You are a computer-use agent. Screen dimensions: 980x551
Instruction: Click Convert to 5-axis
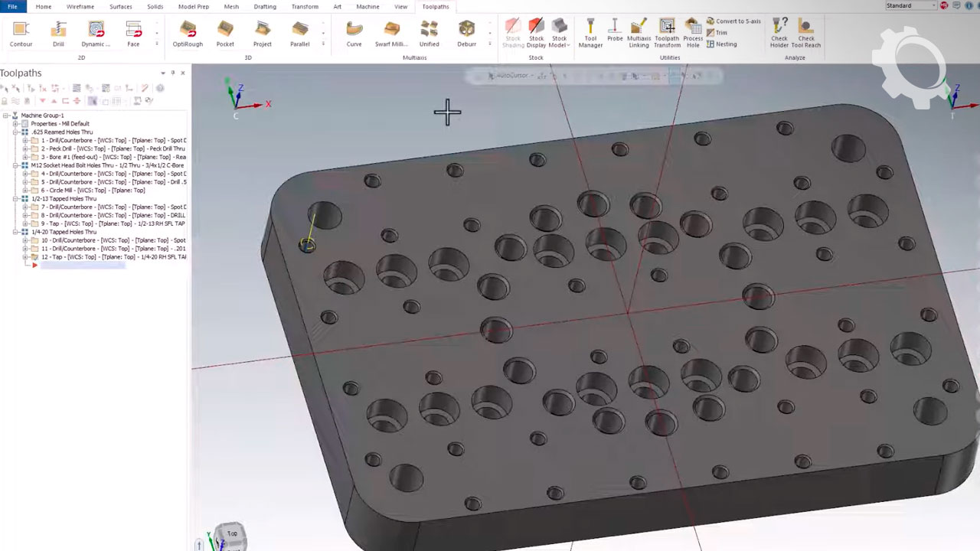click(733, 21)
